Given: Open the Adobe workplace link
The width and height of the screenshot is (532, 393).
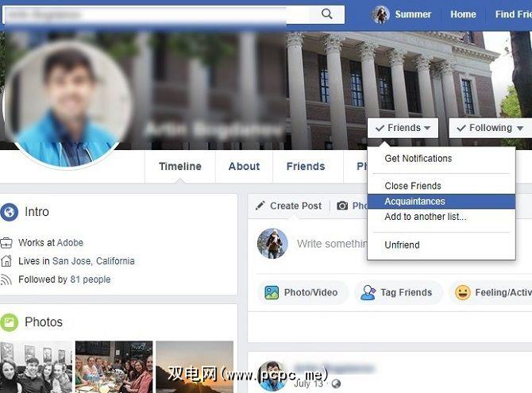Looking at the screenshot, I should [x=70, y=243].
